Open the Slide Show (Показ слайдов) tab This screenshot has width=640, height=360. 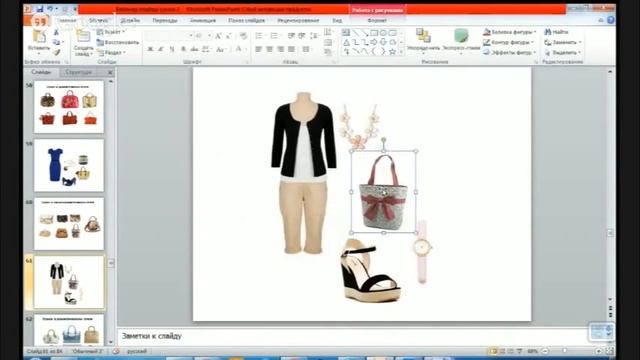point(247,20)
